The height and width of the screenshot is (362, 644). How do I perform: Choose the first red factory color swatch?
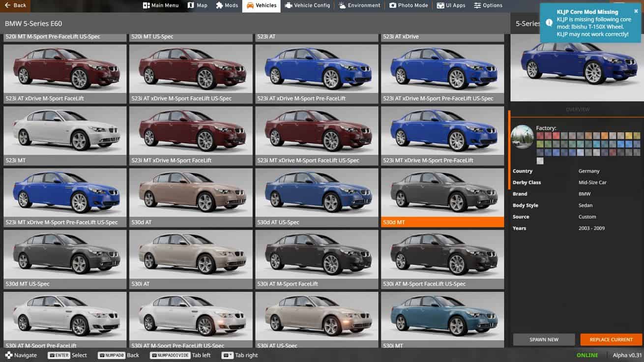pyautogui.click(x=540, y=136)
